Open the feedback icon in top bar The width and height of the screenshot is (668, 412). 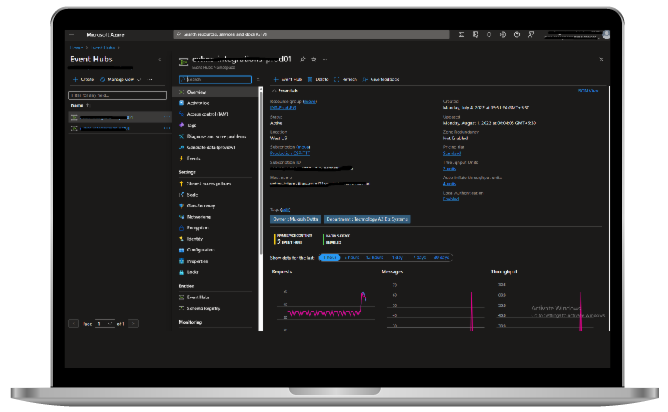click(531, 35)
